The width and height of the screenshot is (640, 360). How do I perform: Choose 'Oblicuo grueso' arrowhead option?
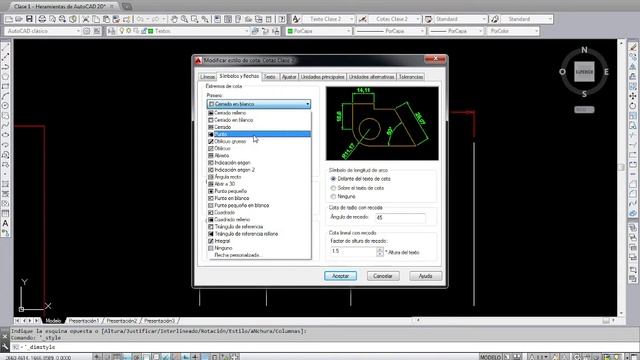click(x=259, y=141)
